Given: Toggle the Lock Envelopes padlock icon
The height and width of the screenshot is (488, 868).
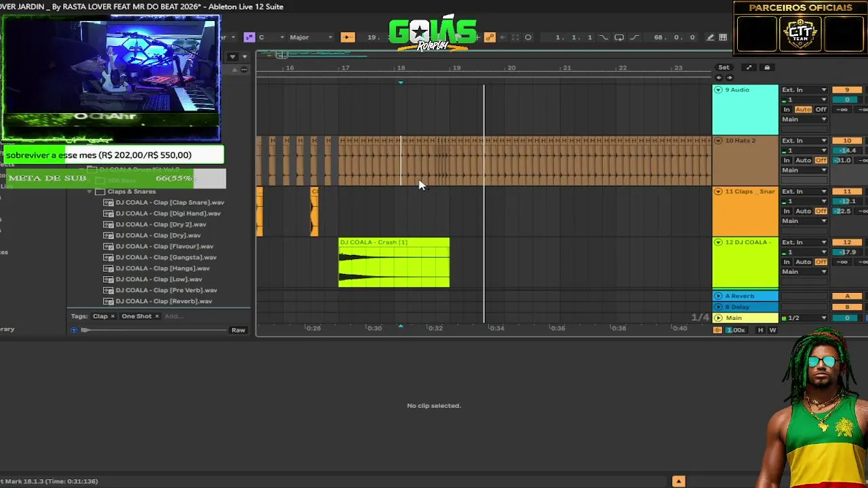Looking at the screenshot, I should pos(767,67).
